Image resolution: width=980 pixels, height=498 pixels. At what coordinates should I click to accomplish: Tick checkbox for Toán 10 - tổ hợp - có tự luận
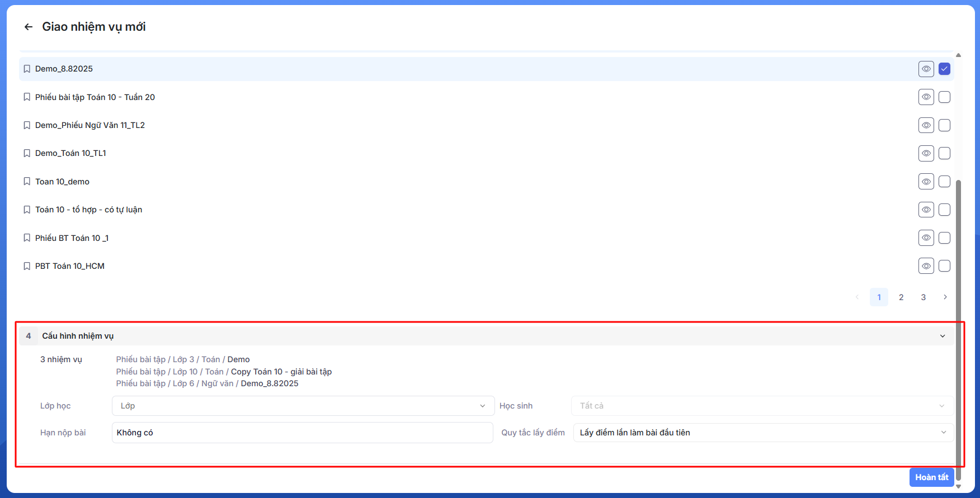coord(944,210)
